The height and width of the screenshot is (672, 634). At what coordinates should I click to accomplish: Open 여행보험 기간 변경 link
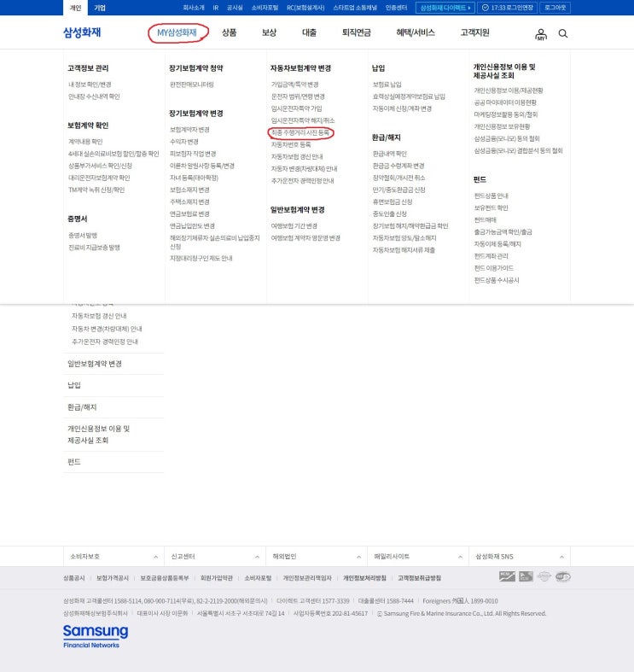click(x=294, y=226)
